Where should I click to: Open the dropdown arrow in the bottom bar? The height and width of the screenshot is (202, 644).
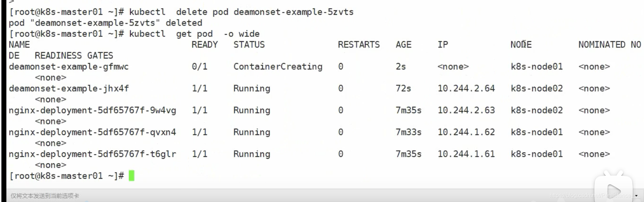[x=637, y=196]
